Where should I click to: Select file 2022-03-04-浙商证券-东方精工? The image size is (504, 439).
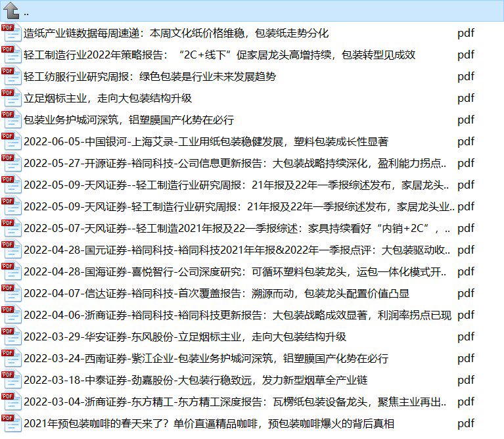pyautogui.click(x=235, y=402)
